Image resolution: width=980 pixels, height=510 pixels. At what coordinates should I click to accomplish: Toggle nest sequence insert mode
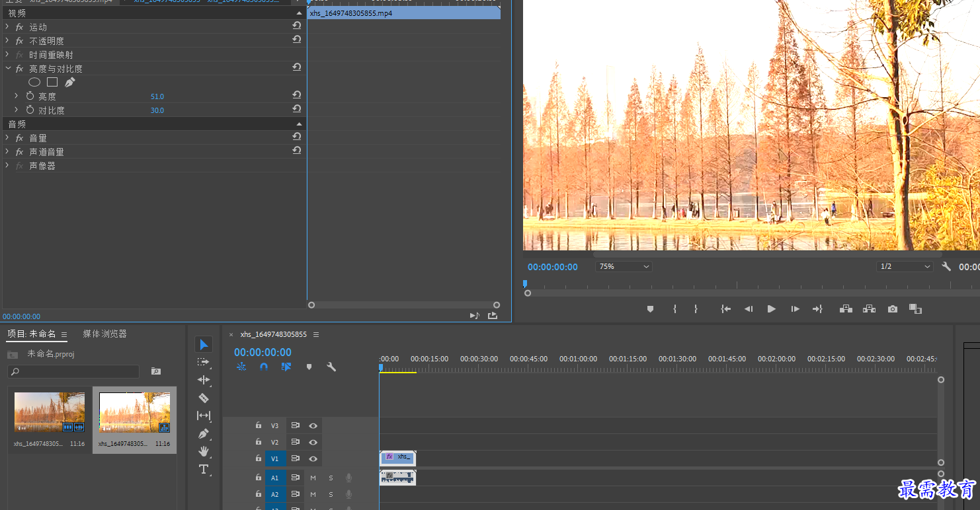pos(241,367)
